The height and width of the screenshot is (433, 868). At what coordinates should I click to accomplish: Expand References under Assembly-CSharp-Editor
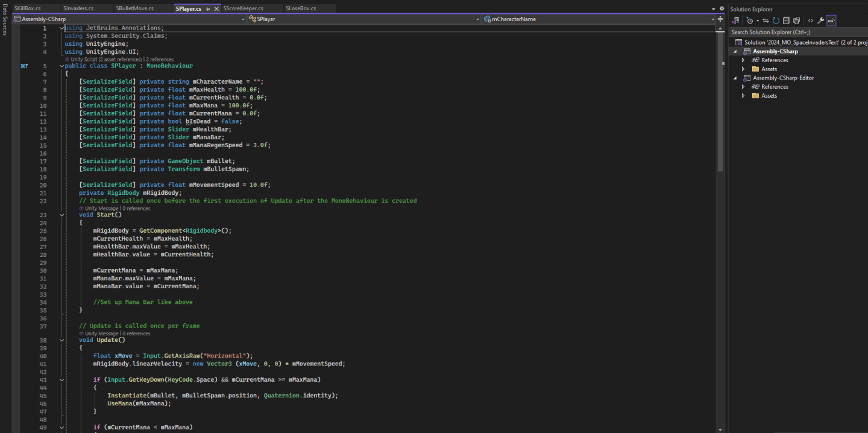click(743, 87)
